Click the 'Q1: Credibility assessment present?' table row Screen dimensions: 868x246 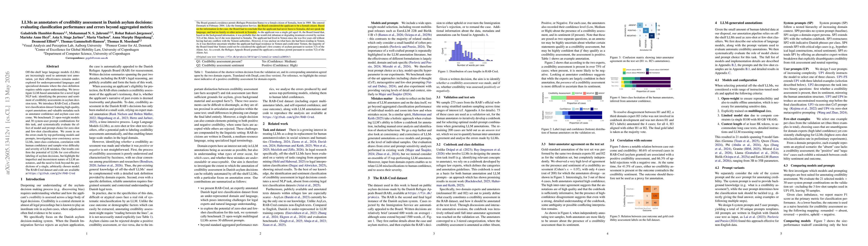[260, 61]
